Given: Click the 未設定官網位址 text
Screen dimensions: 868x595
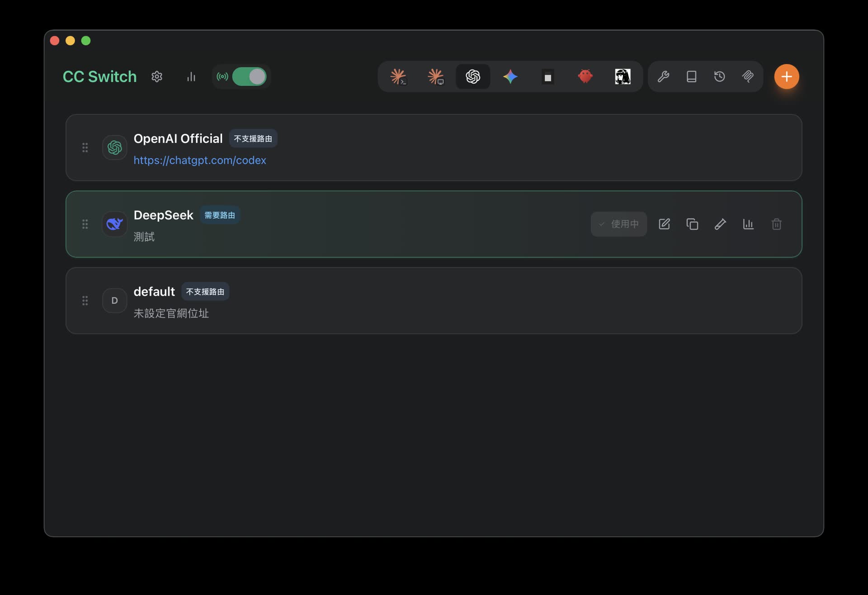Looking at the screenshot, I should 171,313.
